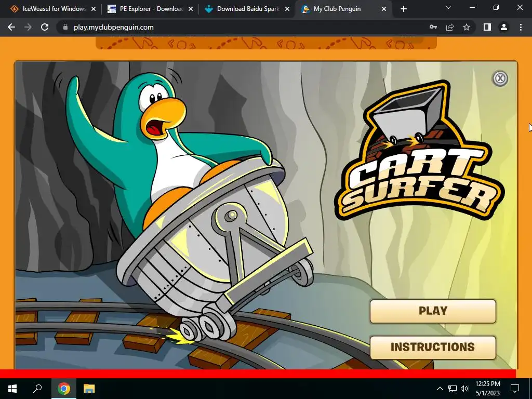The image size is (532, 399).
Task: Open the volume control
Action: [x=464, y=389]
